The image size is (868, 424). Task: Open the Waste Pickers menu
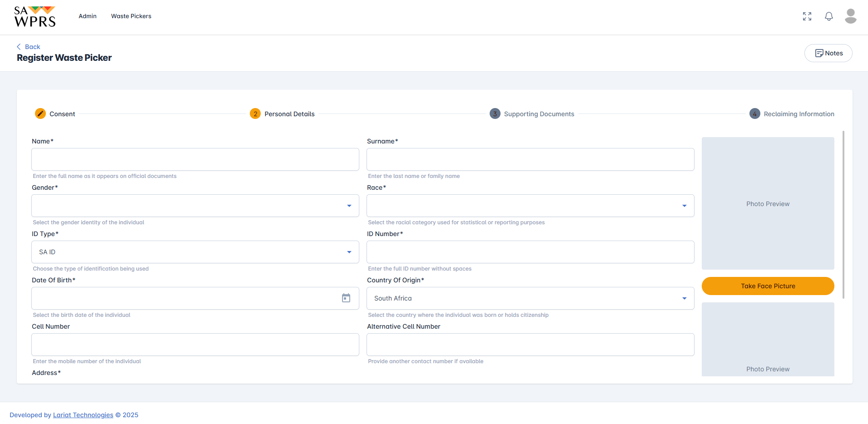(x=131, y=16)
